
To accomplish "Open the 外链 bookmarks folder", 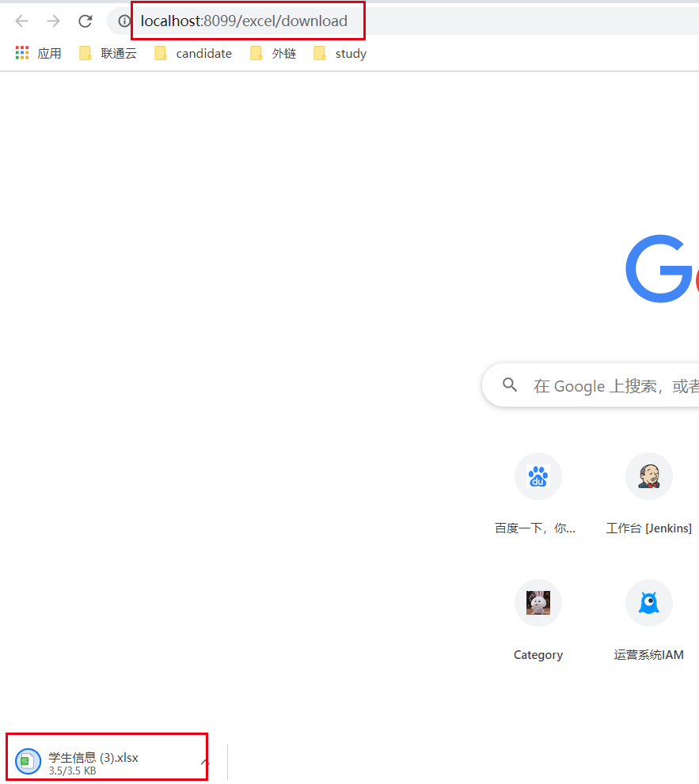I will tap(281, 53).
